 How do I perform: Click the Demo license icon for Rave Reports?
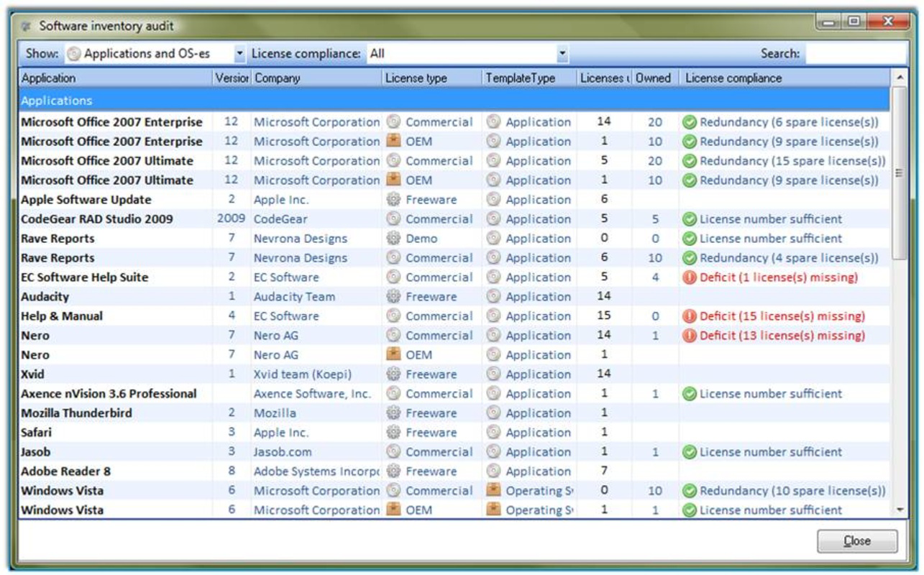pos(393,239)
